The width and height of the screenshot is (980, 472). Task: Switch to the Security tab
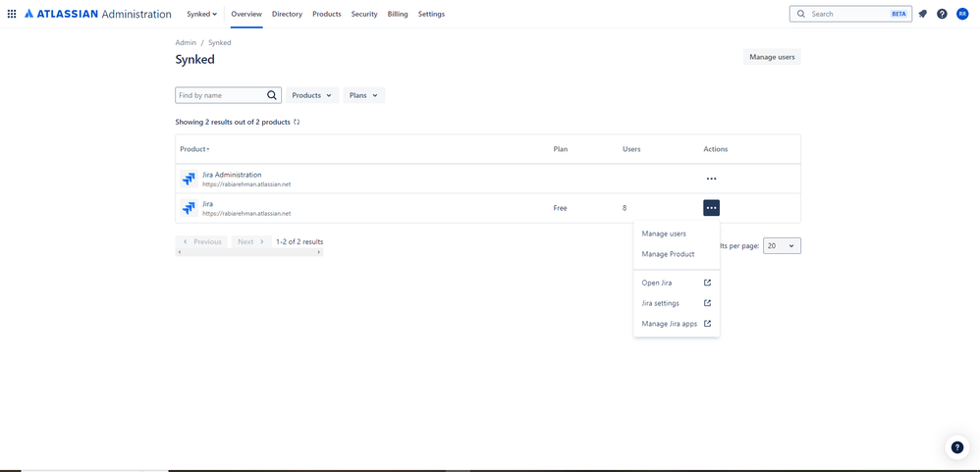(x=364, y=14)
